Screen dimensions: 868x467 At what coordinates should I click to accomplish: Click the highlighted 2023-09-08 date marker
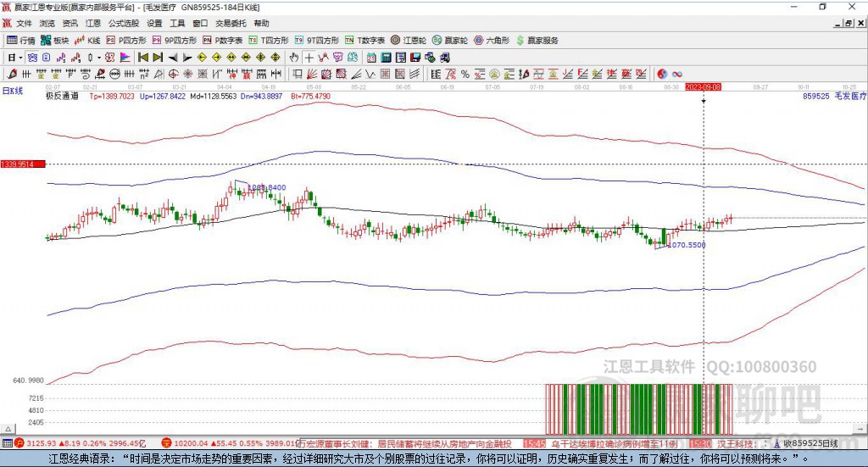[703, 86]
